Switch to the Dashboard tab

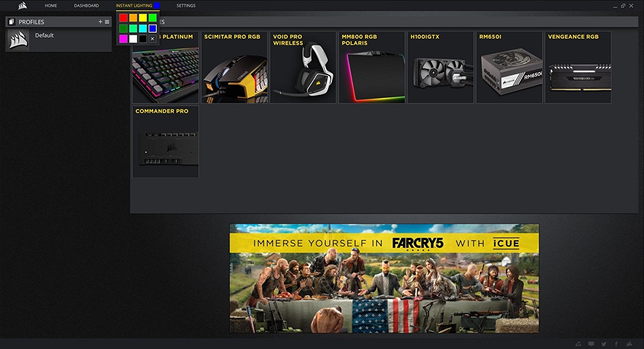86,6
